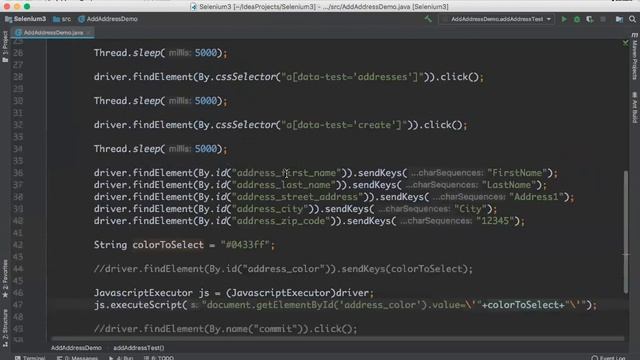
Task: Open the project structure icon in the toolbar
Action: 619,19
